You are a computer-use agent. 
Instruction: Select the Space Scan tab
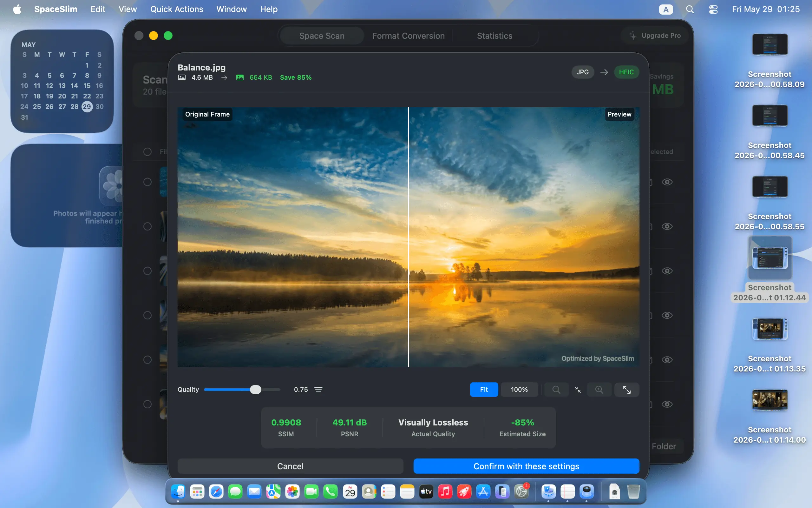(x=322, y=36)
